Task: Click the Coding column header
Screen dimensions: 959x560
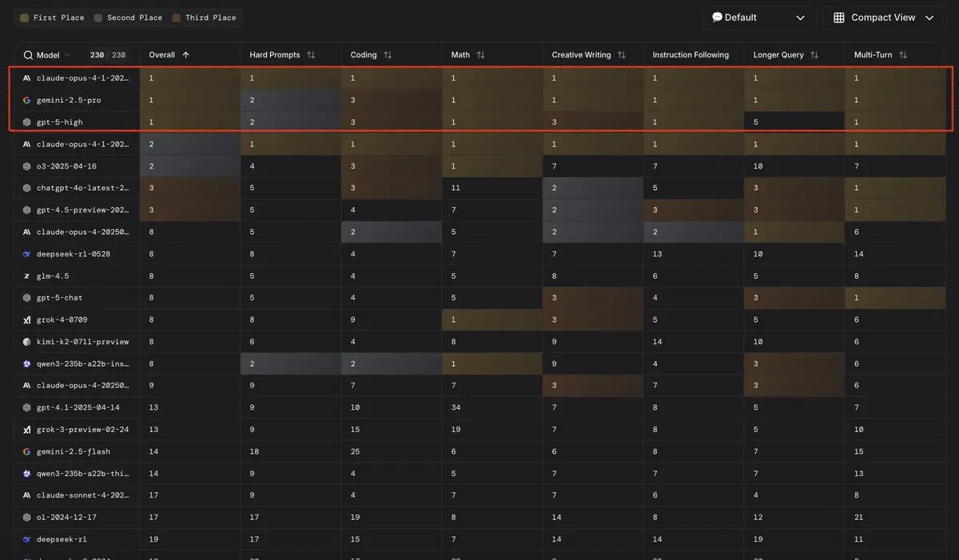Action: tap(364, 55)
